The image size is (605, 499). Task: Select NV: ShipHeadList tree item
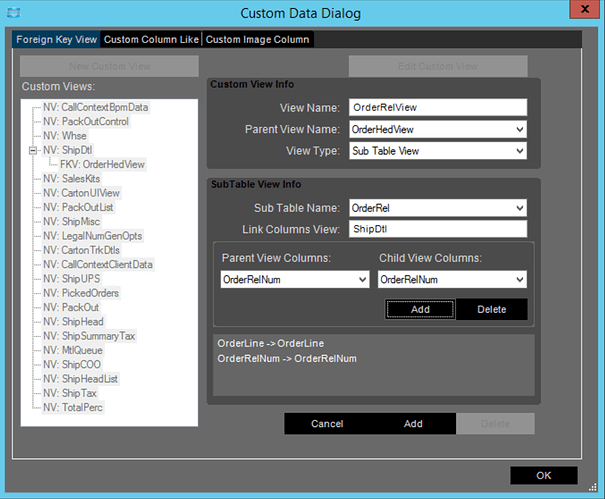pos(80,379)
